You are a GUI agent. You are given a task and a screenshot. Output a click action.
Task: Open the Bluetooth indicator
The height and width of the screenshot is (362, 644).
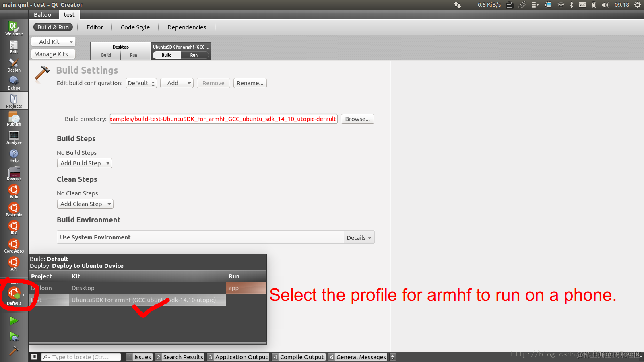tap(572, 5)
